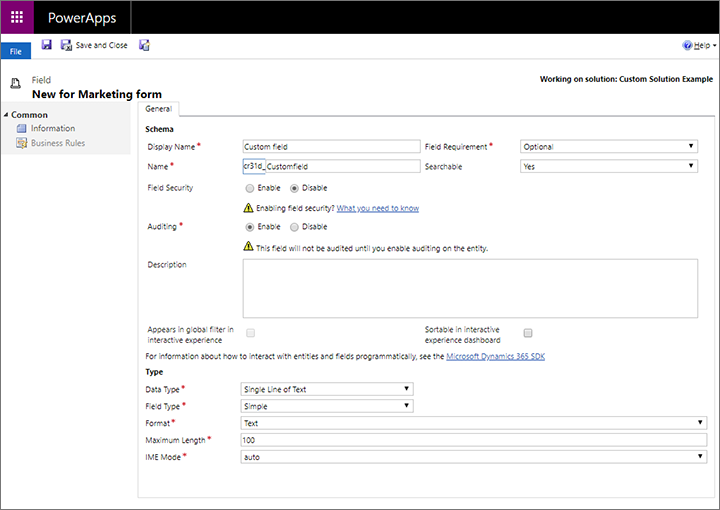Click the Maximum Length input field
This screenshot has width=720, height=510.
(473, 440)
